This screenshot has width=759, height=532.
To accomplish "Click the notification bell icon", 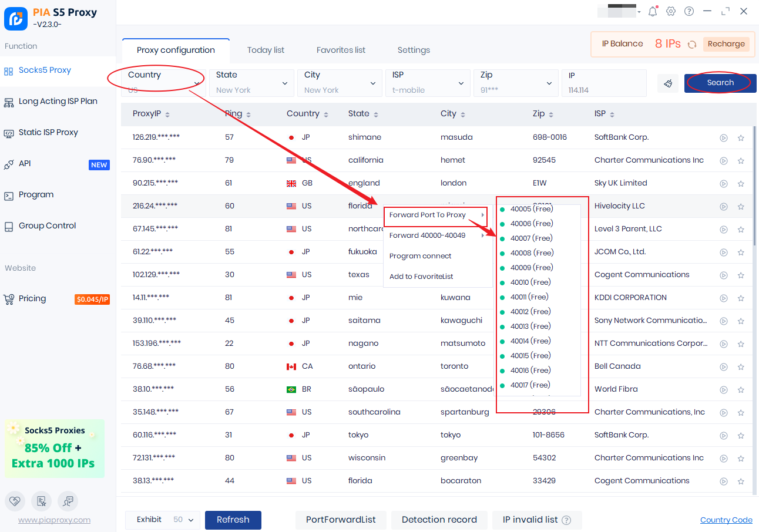I will (653, 11).
